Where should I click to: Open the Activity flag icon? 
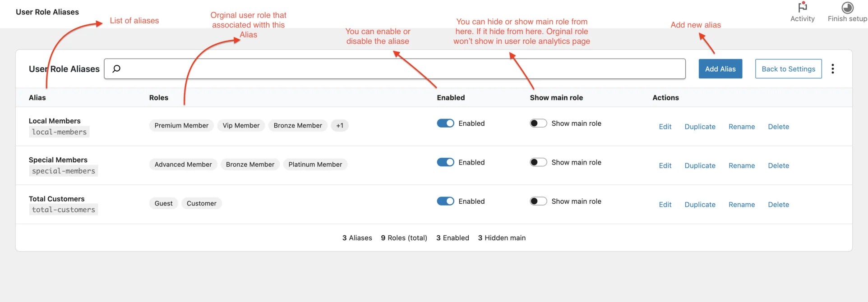tap(802, 8)
